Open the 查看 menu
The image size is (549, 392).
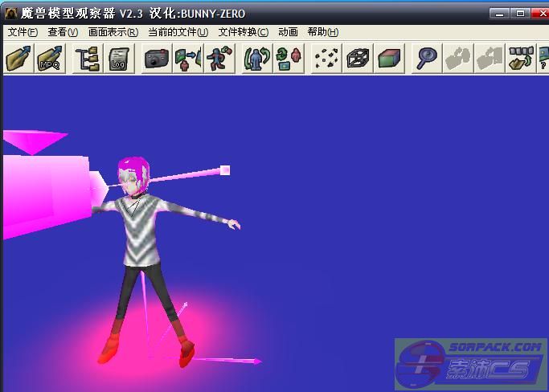coord(63,32)
